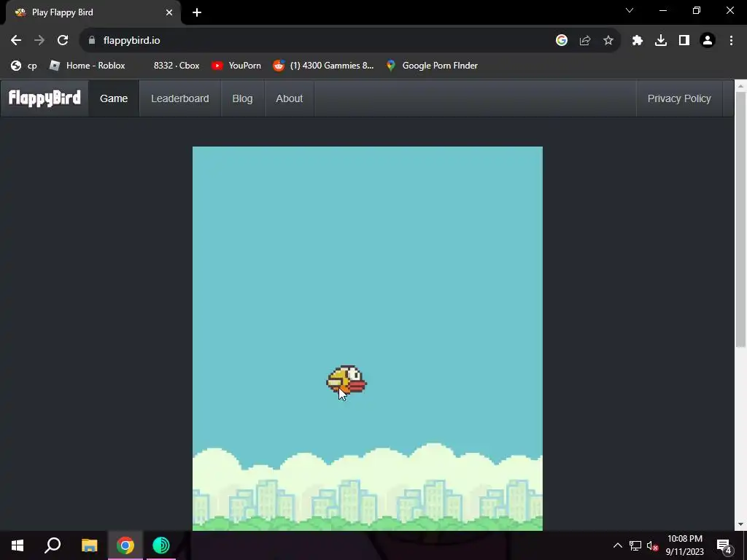Open the Leaderboard page
The height and width of the screenshot is (560, 747).
pyautogui.click(x=180, y=98)
